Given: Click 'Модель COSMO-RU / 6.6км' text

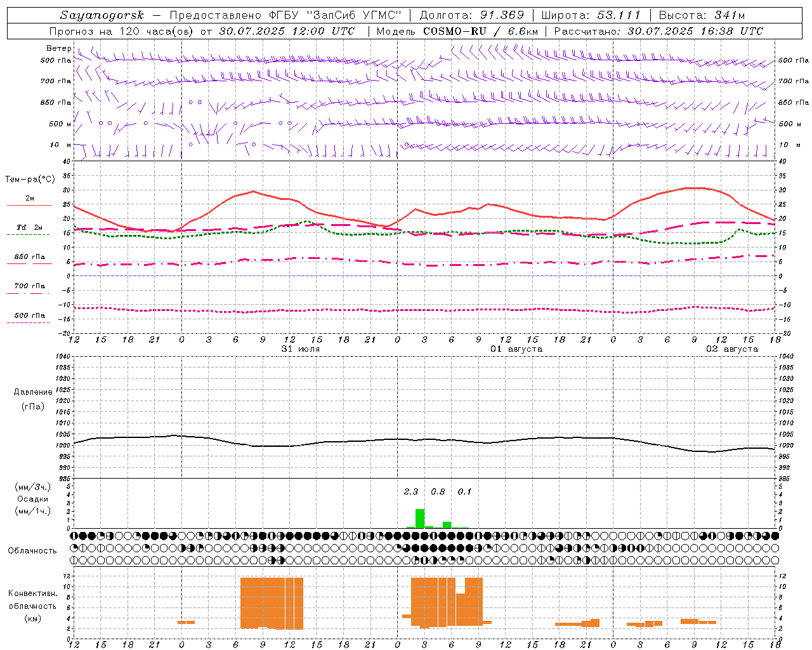Looking at the screenshot, I should 457,31.
